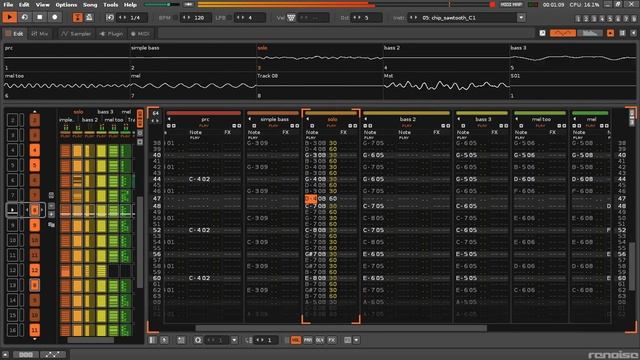Click the block loop 1/4 field
This screenshot has width=640, height=360.
[132, 18]
